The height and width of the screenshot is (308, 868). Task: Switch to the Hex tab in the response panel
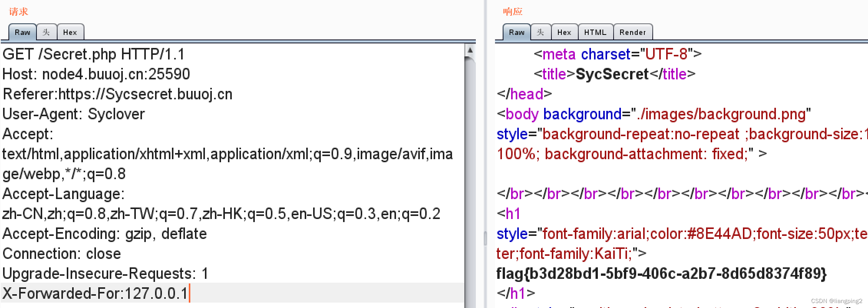[564, 32]
